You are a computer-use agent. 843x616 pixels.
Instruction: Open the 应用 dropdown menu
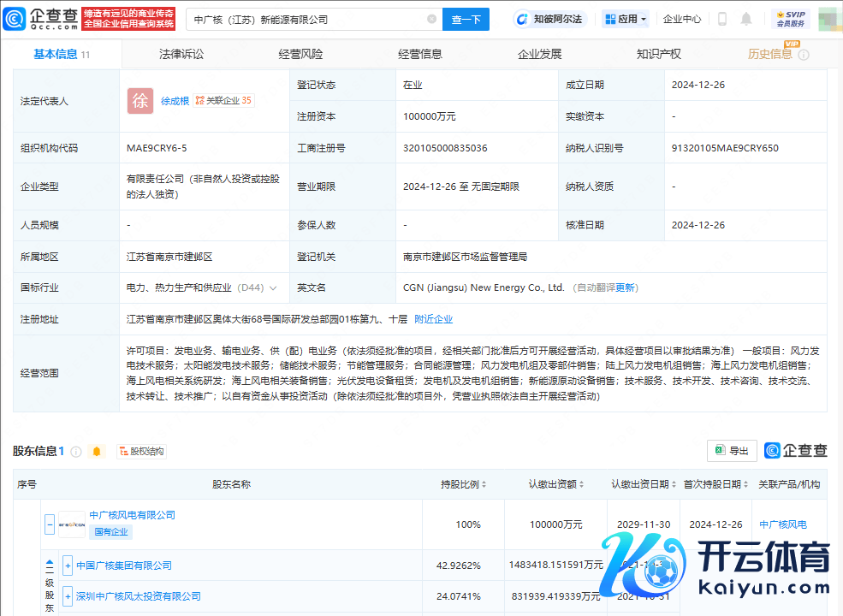pos(626,19)
